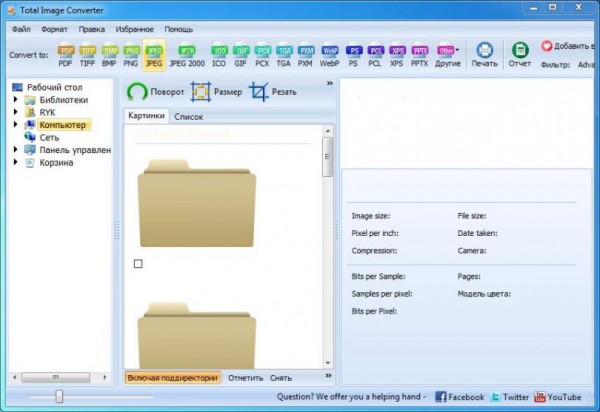Click the Total Image Converter title icon
Image resolution: width=600 pixels, height=412 pixels.
(x=11, y=10)
